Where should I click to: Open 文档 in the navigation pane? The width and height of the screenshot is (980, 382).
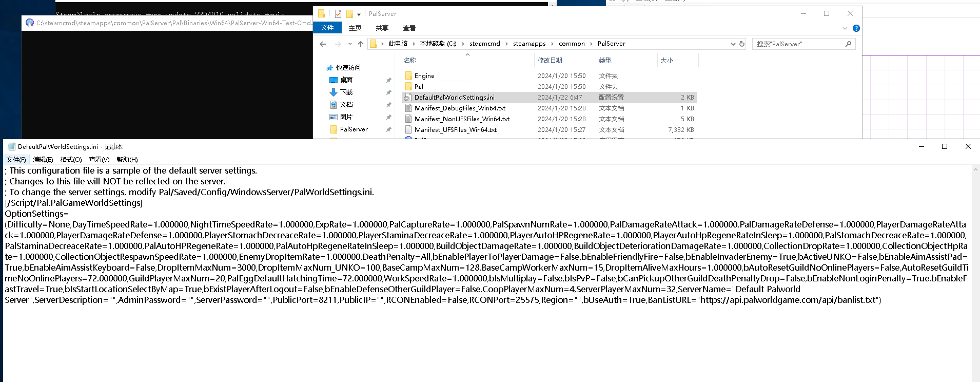coord(346,105)
